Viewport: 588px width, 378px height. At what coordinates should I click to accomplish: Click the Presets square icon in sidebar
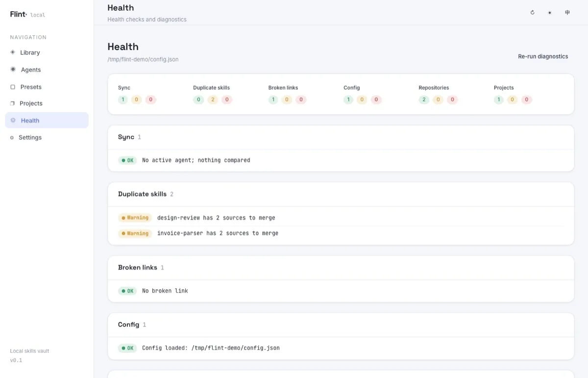[x=13, y=87]
